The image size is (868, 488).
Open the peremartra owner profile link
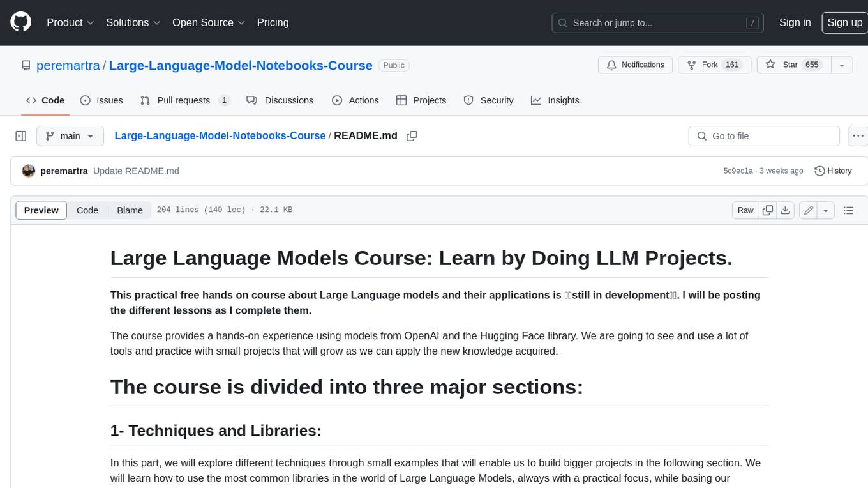68,65
